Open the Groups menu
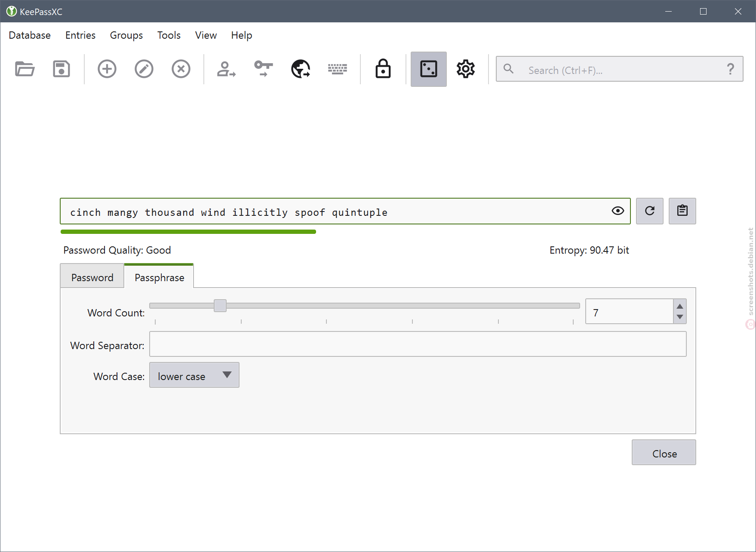 [126, 35]
